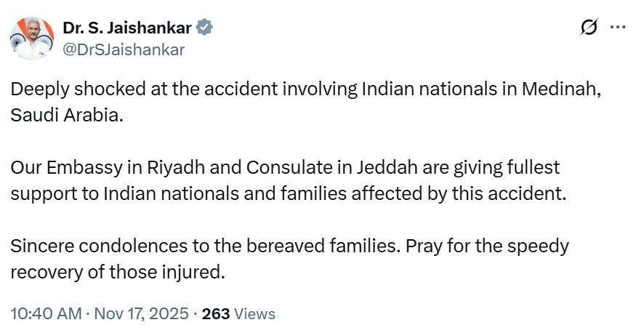Viewport: 644px width, 325px height.
Task: Click the Views label
Action: pos(255,313)
